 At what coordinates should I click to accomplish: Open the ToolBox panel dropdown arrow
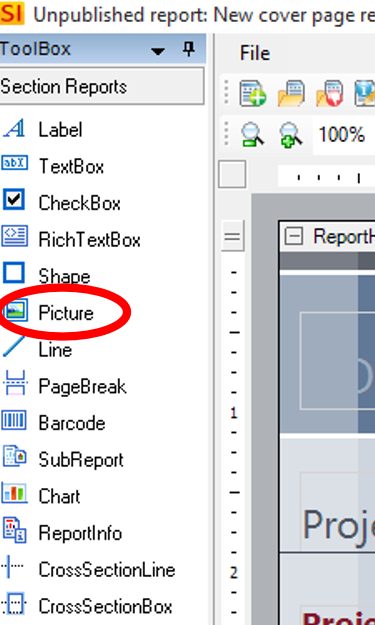click(158, 51)
